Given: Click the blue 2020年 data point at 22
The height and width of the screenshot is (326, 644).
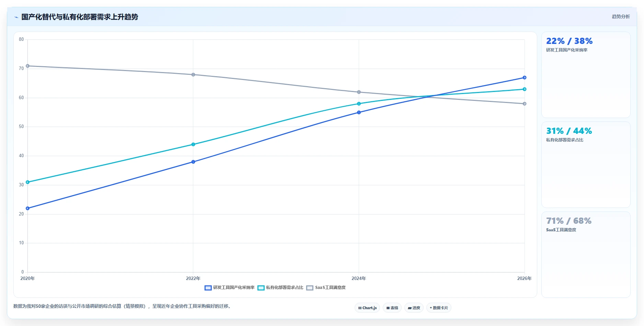Looking at the screenshot, I should (28, 208).
